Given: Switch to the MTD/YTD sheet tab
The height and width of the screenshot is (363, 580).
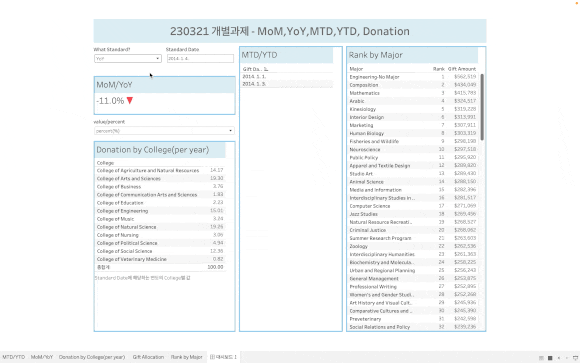Looking at the screenshot, I should (14, 357).
